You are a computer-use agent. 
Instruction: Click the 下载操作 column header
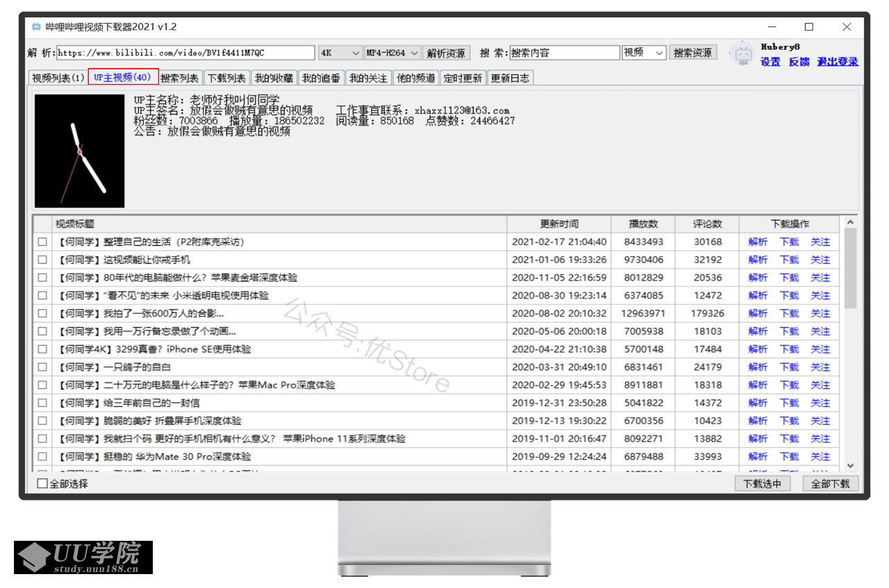coord(790,224)
